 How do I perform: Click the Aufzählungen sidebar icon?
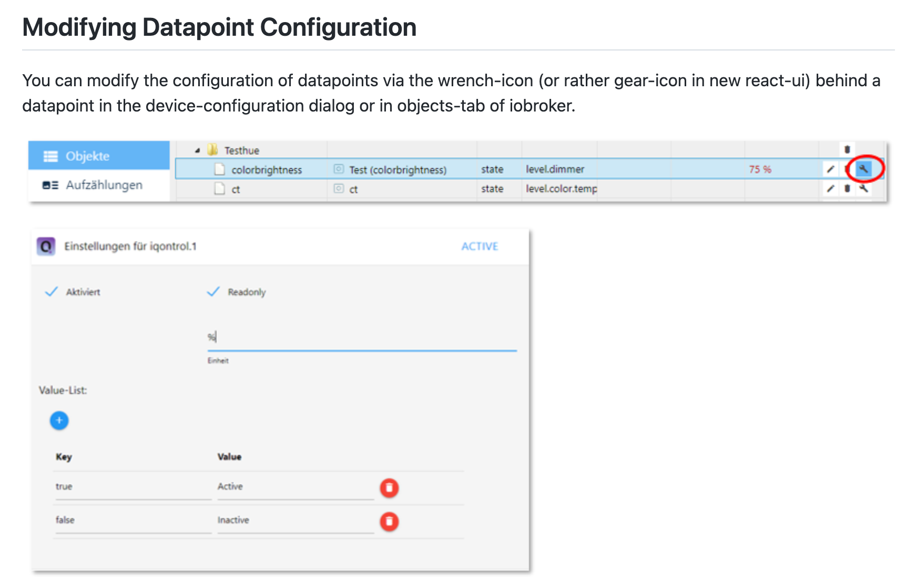(50, 185)
